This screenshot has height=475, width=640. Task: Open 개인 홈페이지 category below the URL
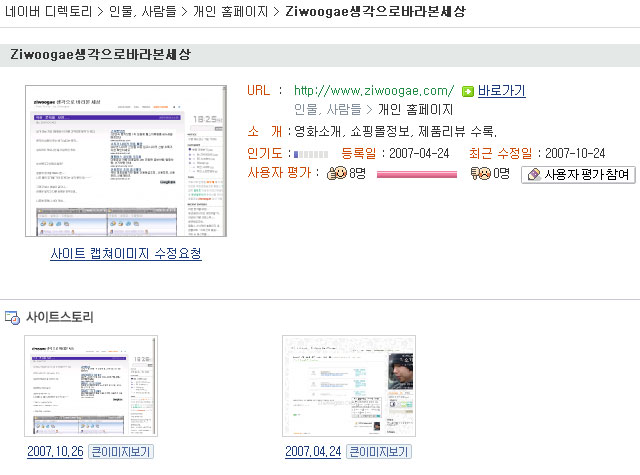click(x=416, y=109)
